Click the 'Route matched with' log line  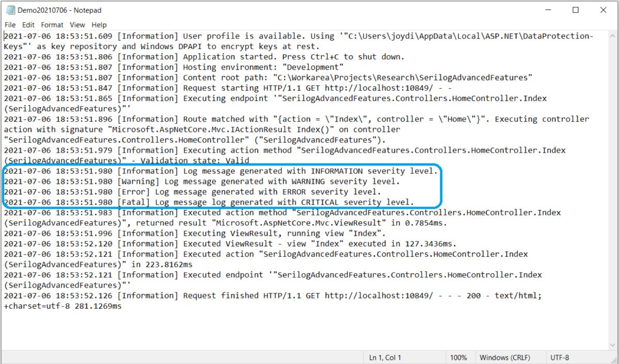pos(296,119)
